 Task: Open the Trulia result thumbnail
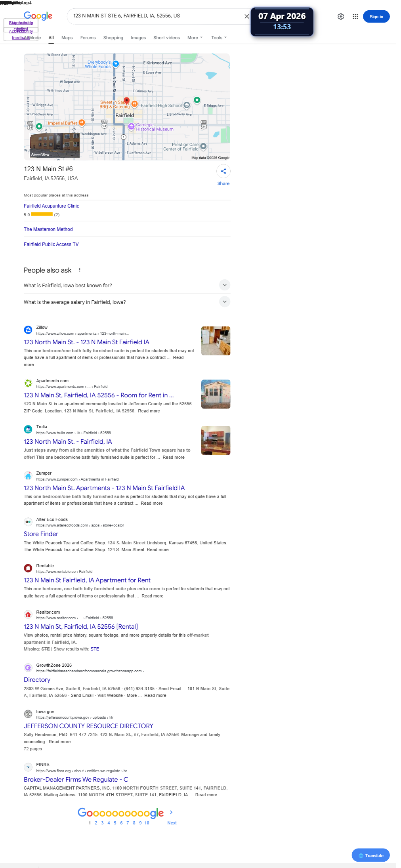pyautogui.click(x=216, y=440)
